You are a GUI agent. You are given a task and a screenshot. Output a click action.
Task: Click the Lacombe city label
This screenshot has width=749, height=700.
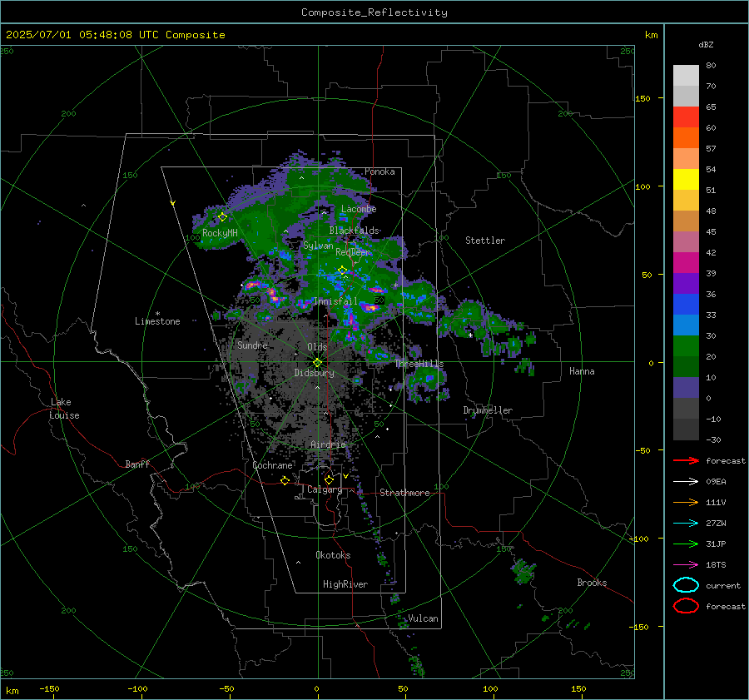[359, 209]
